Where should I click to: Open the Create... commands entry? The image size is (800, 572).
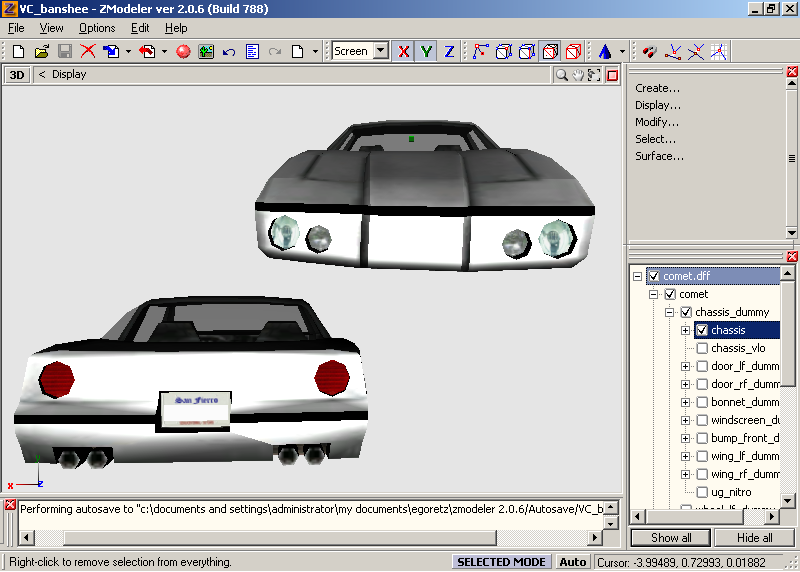[x=657, y=88]
